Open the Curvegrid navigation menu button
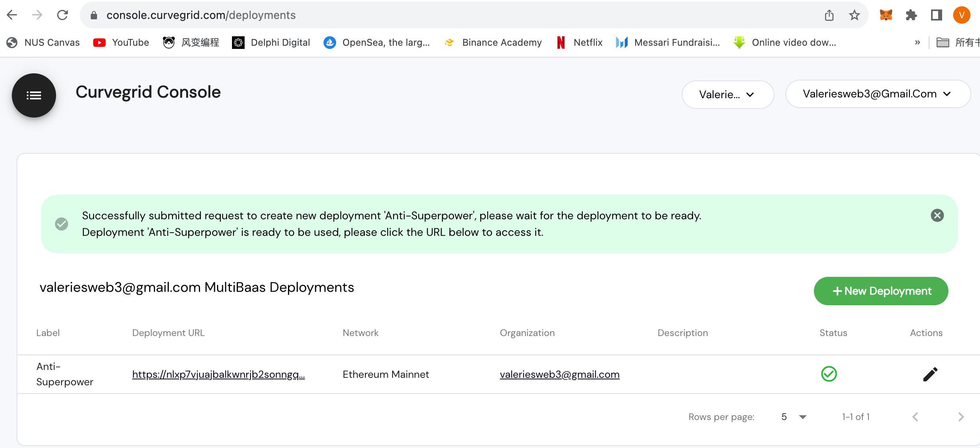The image size is (980, 448). (x=34, y=95)
